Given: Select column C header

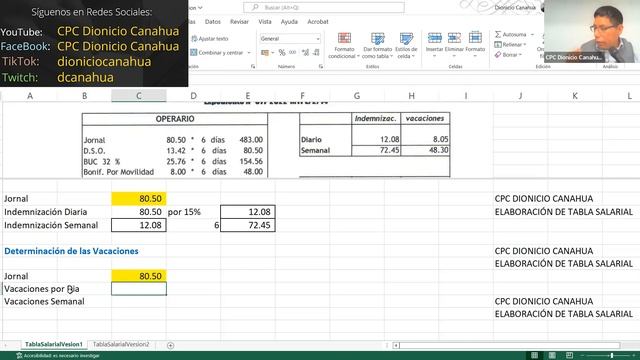Looking at the screenshot, I should [139, 96].
